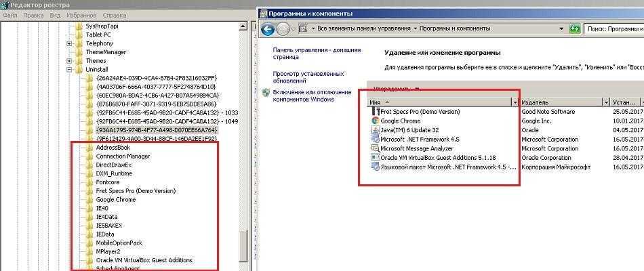Image resolution: width=644 pixels, height=271 pixels.
Task: Go back in Programs and Components window
Action: point(267,29)
